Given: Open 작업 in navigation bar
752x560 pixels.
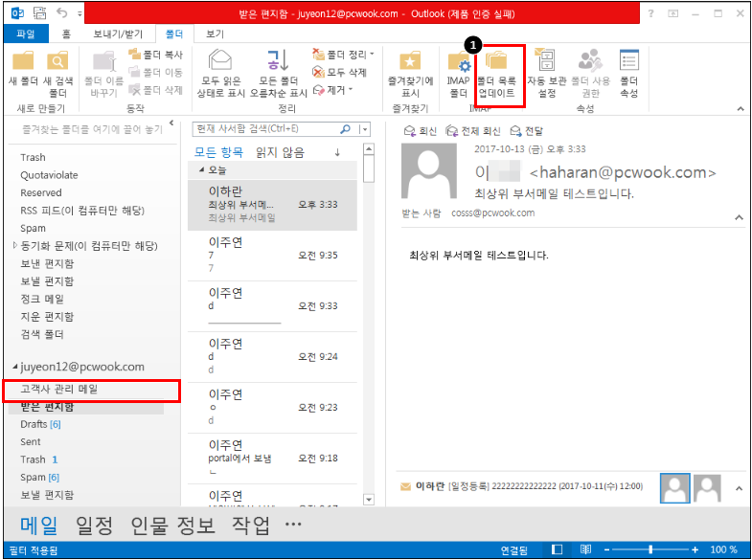Looking at the screenshot, I should [250, 526].
